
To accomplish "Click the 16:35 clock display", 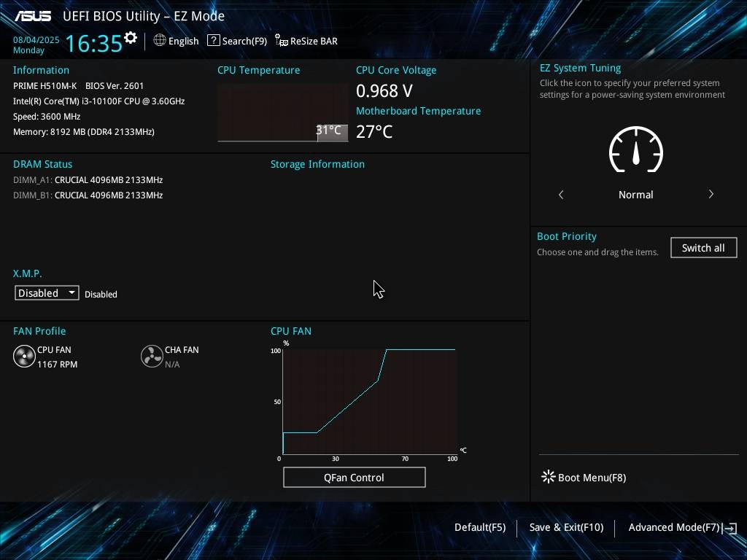I will tap(94, 43).
